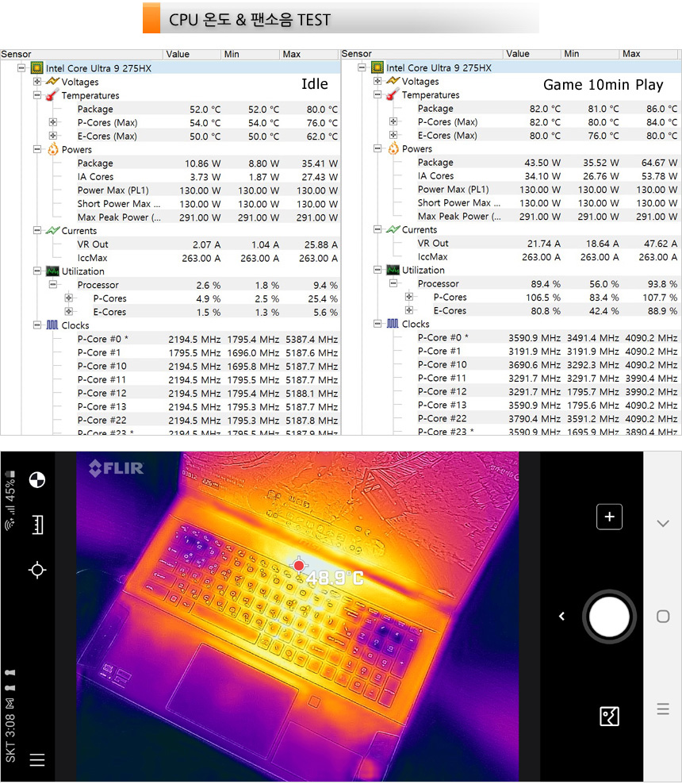Select the spot meter crosshair icon
The height and width of the screenshot is (784, 682).
[37, 570]
